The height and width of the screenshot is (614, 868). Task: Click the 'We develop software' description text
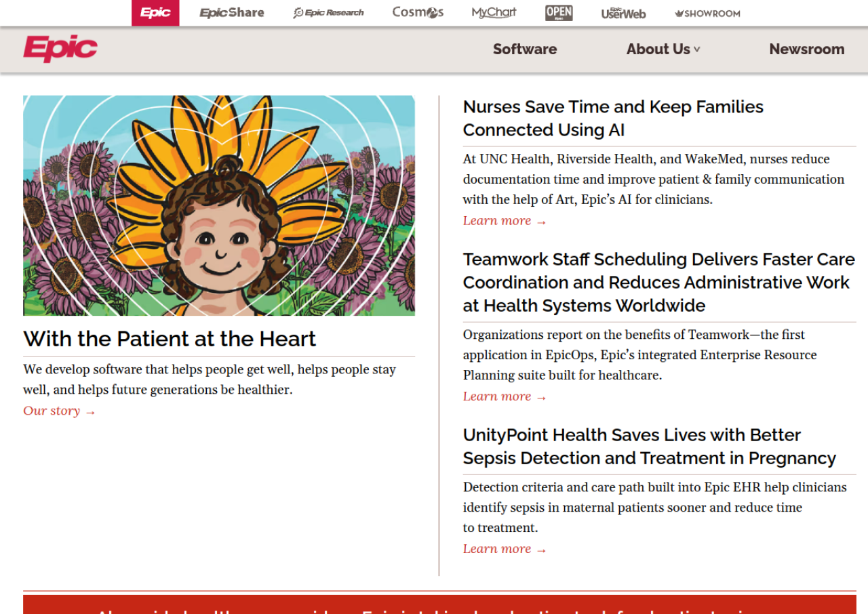pos(210,380)
